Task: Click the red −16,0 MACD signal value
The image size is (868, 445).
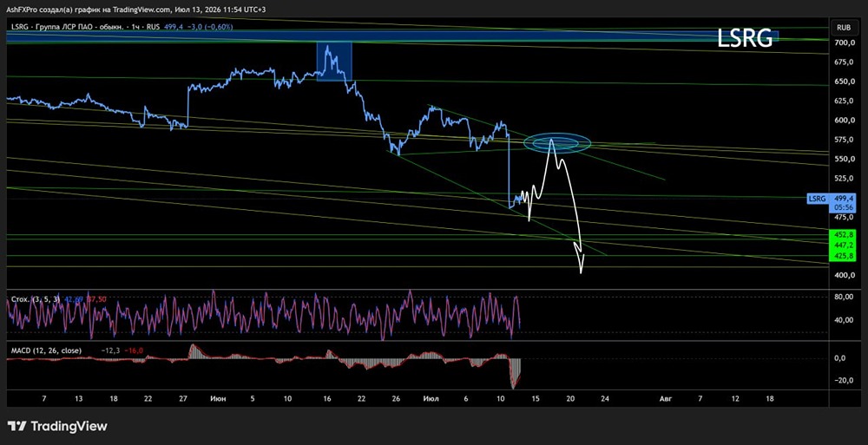Action: click(x=134, y=350)
